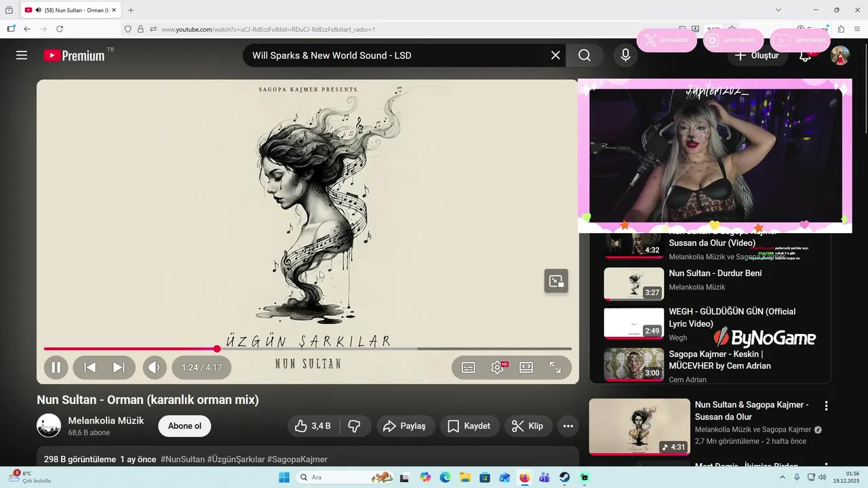Skip to the next track

[119, 367]
